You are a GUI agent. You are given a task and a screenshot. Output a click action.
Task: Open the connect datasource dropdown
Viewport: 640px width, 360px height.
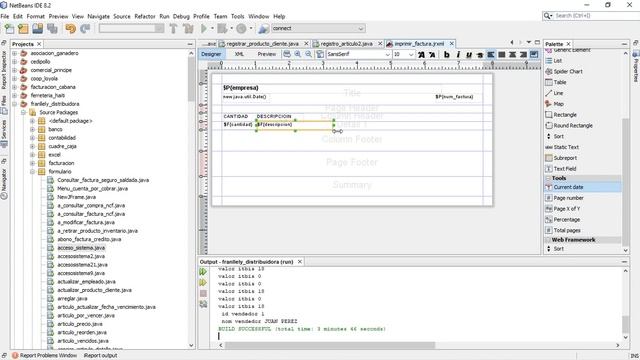click(x=360, y=29)
